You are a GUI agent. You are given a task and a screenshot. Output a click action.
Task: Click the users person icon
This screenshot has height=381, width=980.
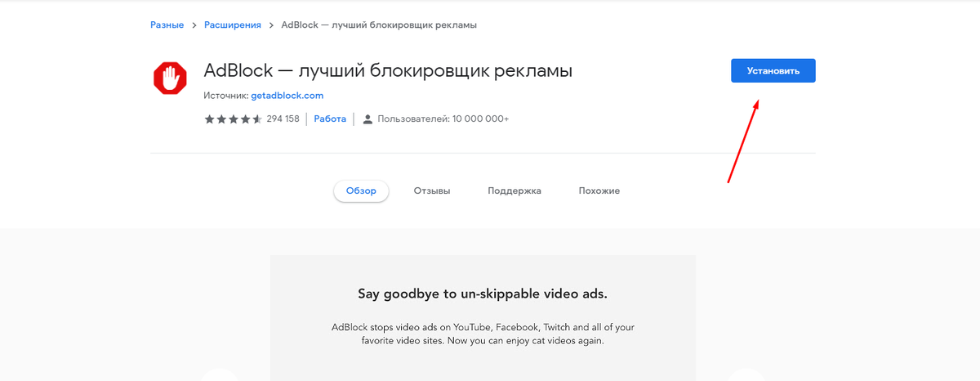367,119
